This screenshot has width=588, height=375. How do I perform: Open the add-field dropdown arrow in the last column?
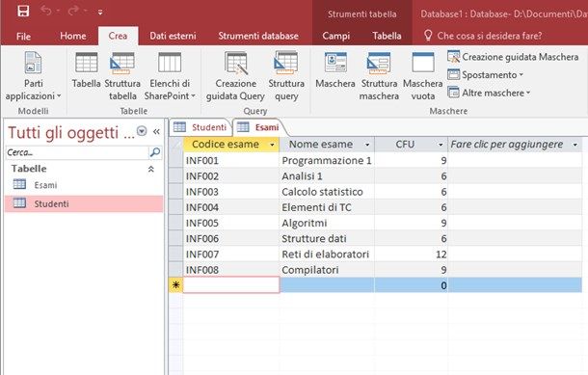click(x=575, y=145)
